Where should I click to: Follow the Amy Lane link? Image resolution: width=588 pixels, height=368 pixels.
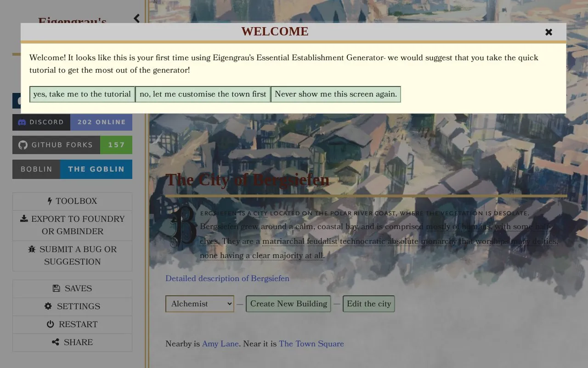point(220,344)
